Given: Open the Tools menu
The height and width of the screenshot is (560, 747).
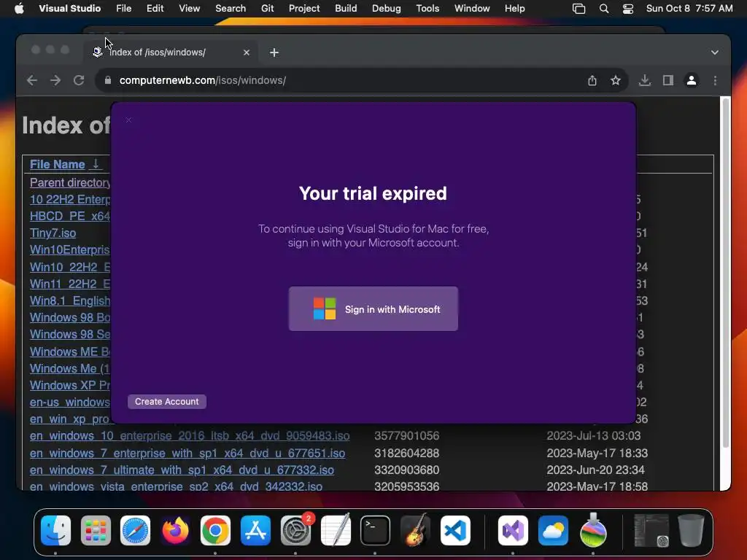Looking at the screenshot, I should pos(427,8).
